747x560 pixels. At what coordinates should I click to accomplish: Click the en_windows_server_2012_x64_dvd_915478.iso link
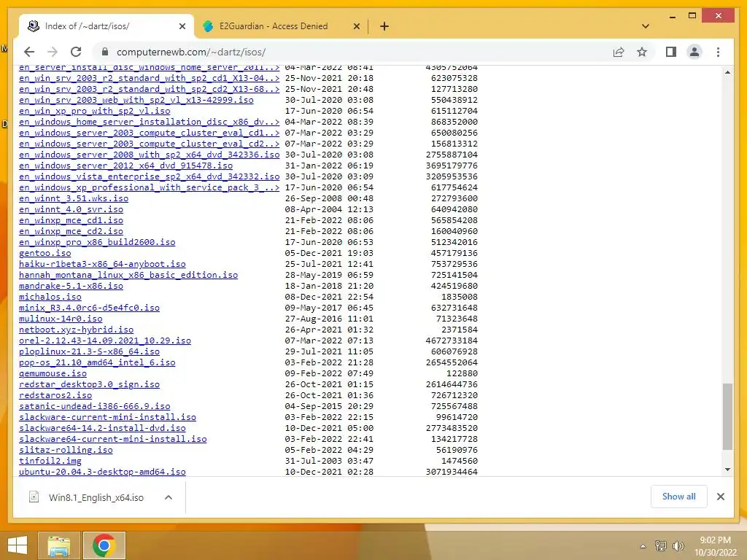point(125,166)
